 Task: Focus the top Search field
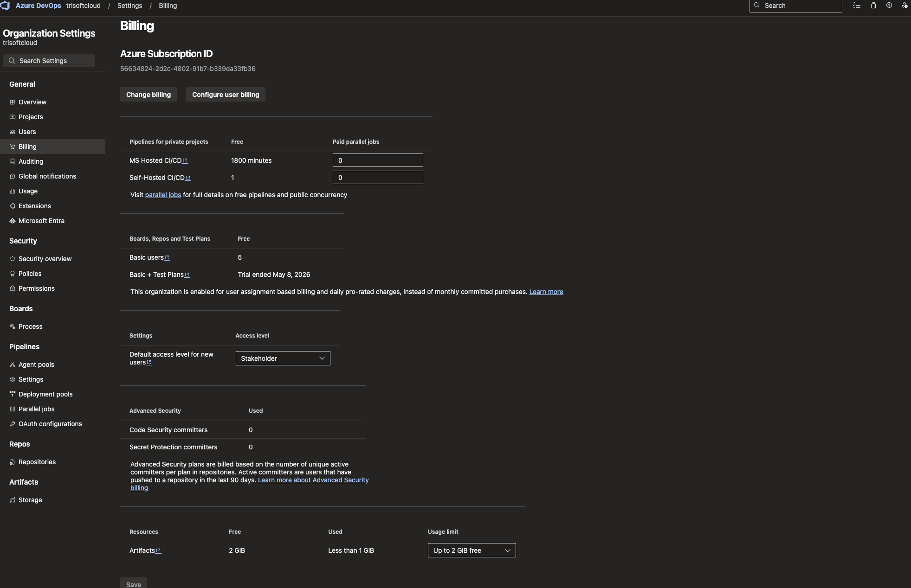(796, 6)
